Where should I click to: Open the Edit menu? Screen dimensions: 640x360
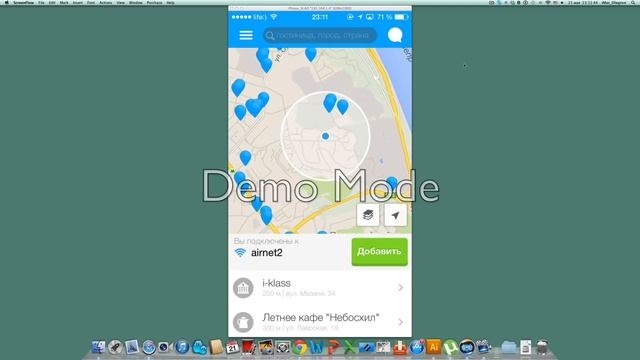click(x=52, y=2)
